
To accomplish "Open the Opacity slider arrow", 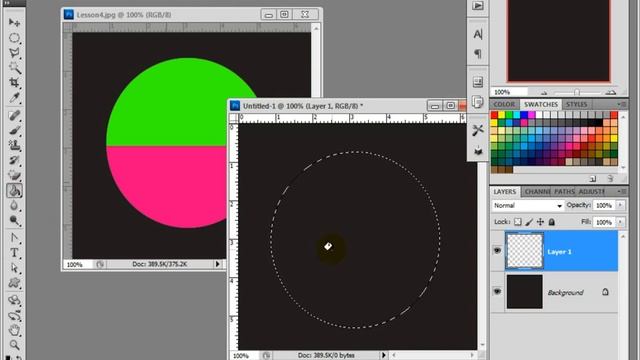I will click(x=621, y=205).
